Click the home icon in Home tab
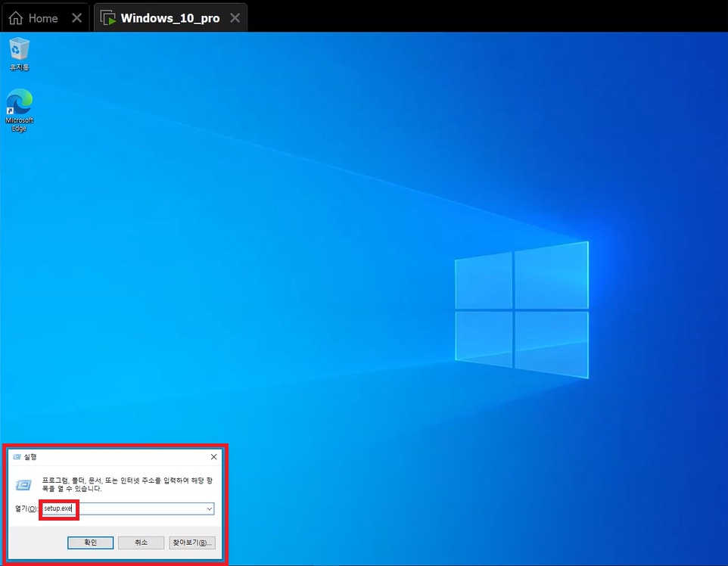 point(16,18)
